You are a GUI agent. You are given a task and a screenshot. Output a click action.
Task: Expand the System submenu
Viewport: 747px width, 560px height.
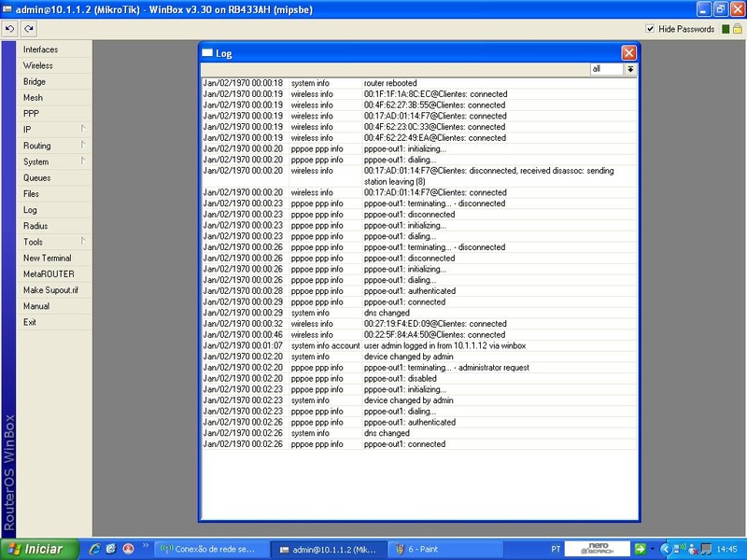pyautogui.click(x=53, y=161)
